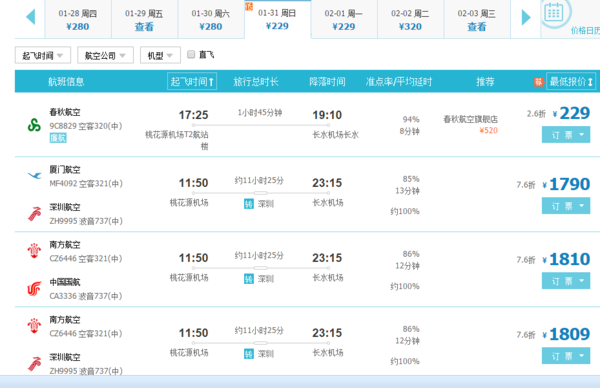Click the ¥229 price in flight list
The width and height of the screenshot is (600, 388).
571,113
